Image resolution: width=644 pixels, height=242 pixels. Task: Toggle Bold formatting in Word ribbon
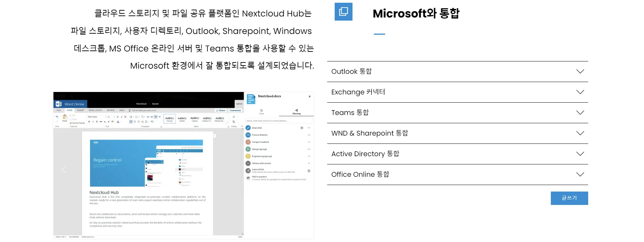coord(89,122)
